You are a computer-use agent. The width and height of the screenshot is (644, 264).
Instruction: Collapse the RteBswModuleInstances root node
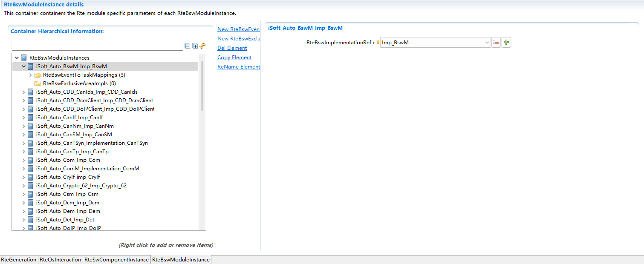[x=17, y=58]
